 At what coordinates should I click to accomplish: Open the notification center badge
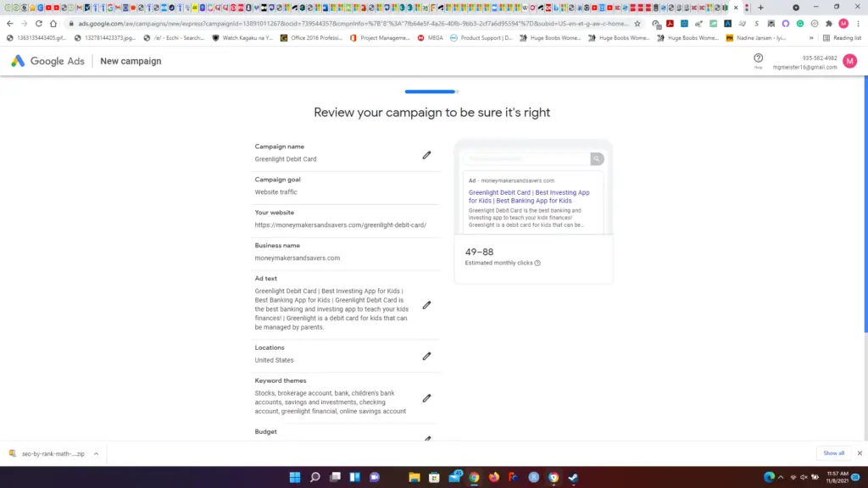pyautogui.click(x=856, y=477)
